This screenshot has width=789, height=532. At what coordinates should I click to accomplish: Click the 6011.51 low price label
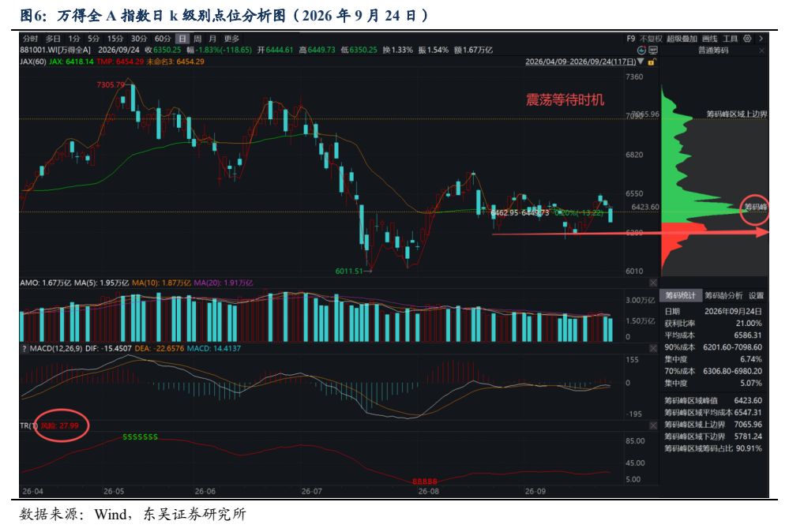pyautogui.click(x=349, y=272)
